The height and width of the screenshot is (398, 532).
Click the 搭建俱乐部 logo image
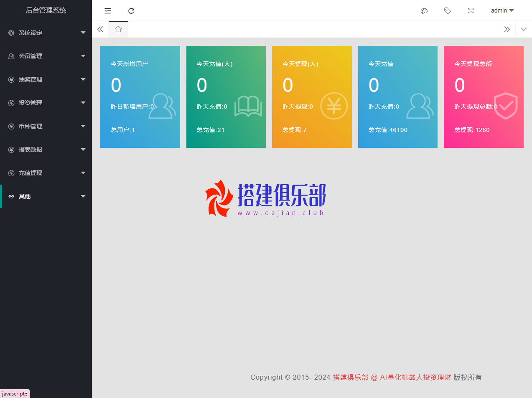pyautogui.click(x=265, y=198)
